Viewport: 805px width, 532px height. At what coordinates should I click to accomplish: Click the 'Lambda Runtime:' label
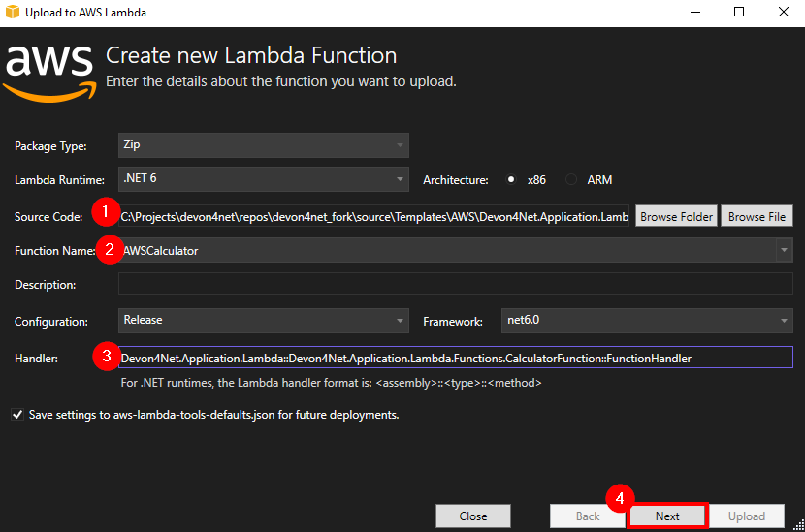click(x=59, y=180)
